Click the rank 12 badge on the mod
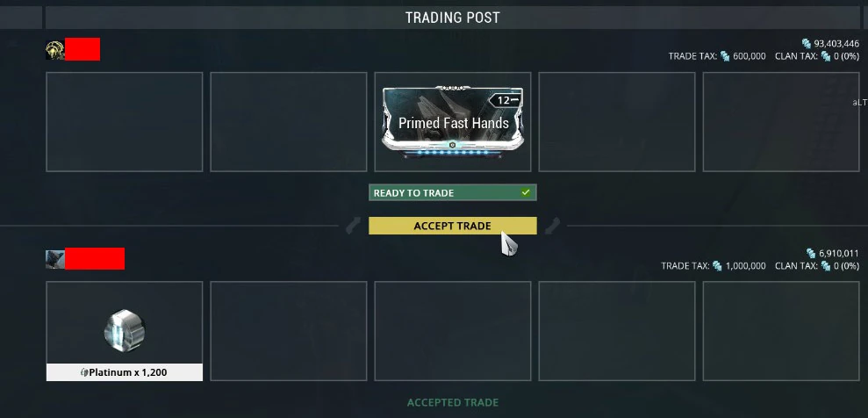The image size is (868, 418). click(x=505, y=100)
